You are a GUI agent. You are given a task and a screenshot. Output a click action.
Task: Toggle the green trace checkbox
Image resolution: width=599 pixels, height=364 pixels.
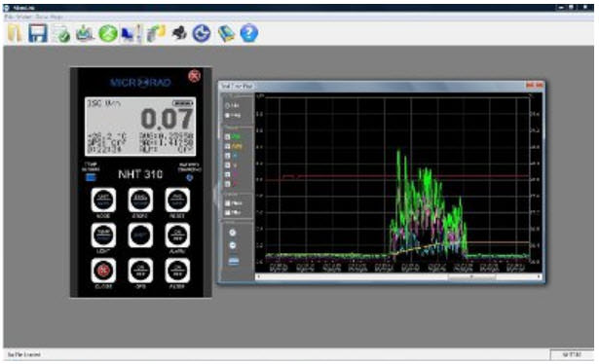(x=228, y=136)
